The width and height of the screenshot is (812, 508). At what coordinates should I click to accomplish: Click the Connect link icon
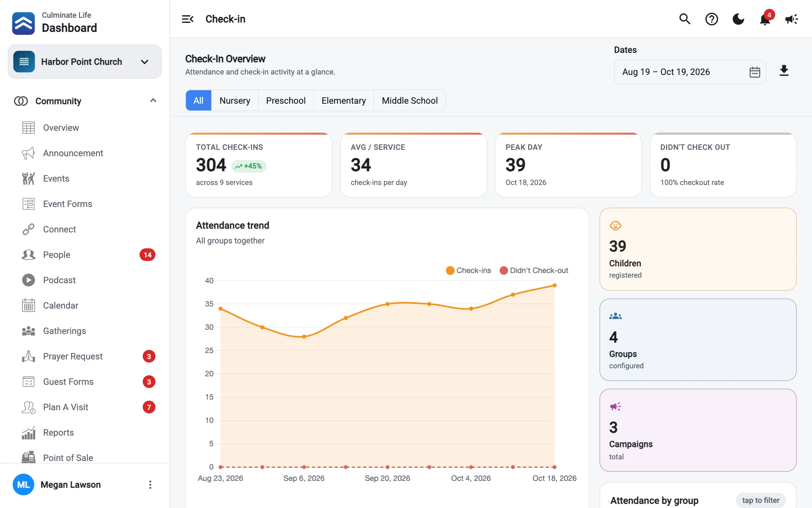(x=28, y=229)
